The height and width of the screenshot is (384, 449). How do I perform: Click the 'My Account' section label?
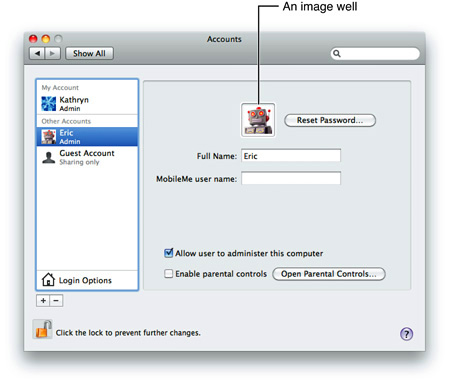click(60, 88)
